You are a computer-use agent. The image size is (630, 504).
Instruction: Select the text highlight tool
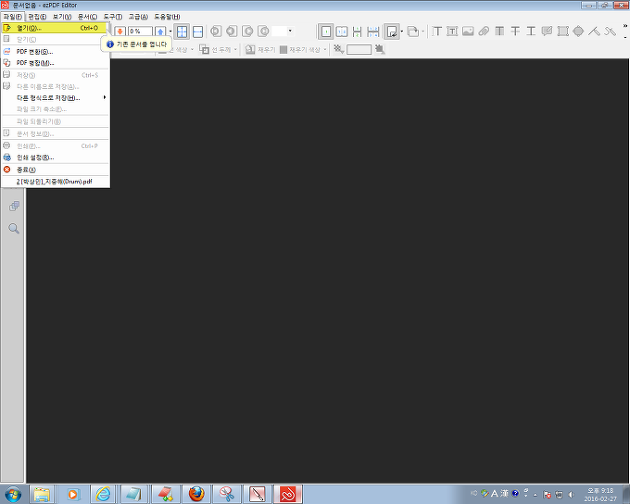point(499,31)
